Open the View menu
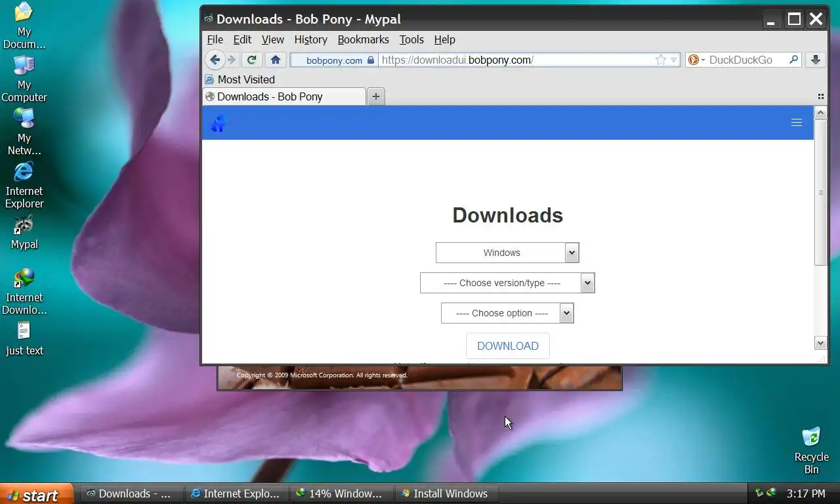Screen dimensions: 840x504 [272, 39]
